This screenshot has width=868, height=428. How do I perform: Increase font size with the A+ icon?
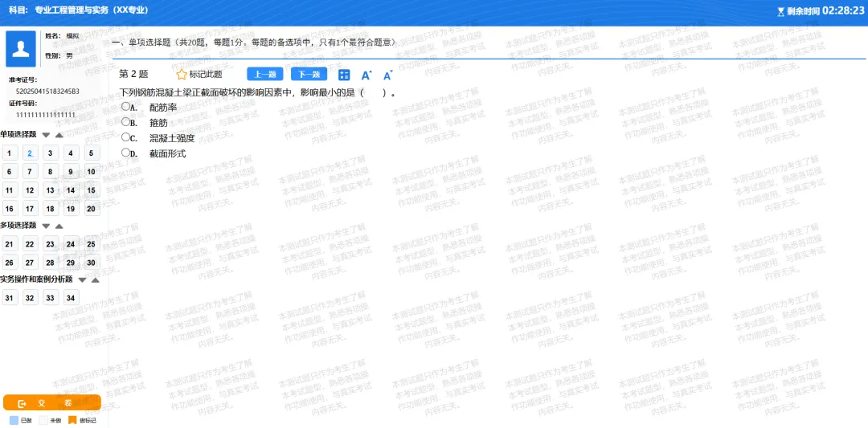(x=366, y=75)
